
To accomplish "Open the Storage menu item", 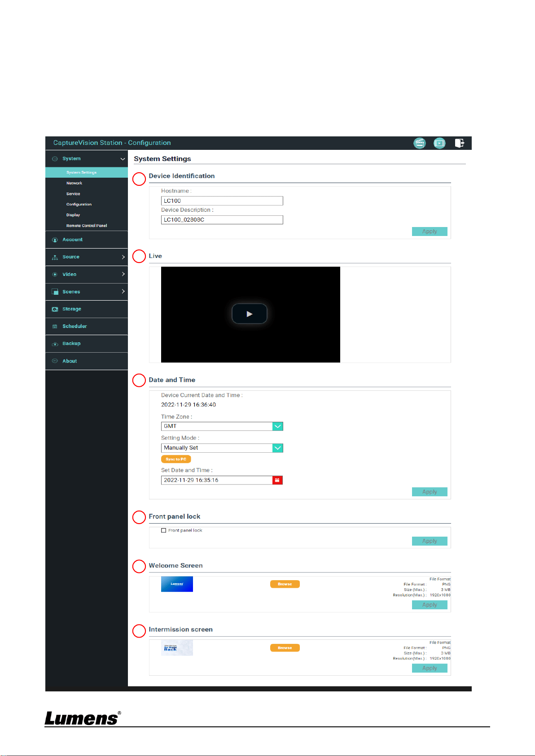I will 87,309.
